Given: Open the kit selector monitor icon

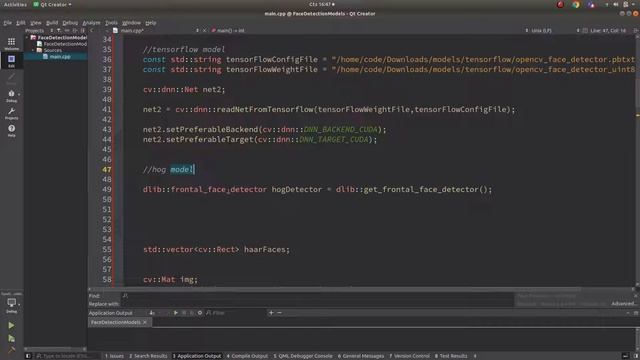Looking at the screenshot, I should [11, 304].
